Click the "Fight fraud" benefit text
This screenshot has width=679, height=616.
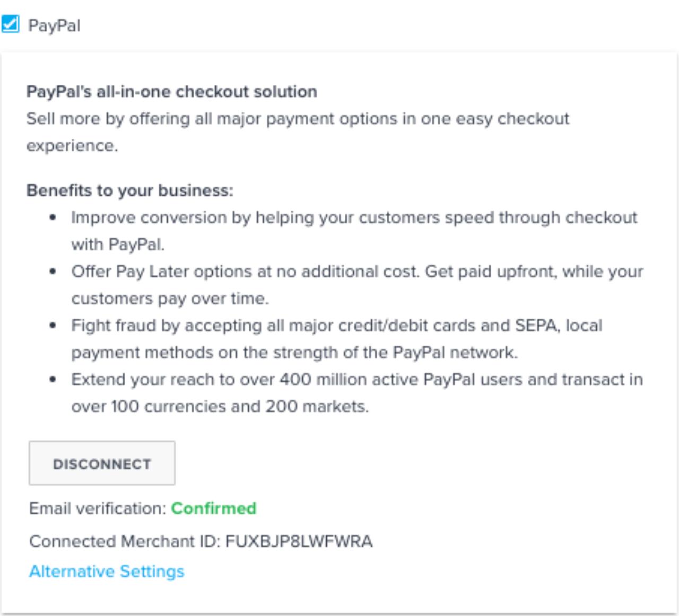[x=337, y=325]
